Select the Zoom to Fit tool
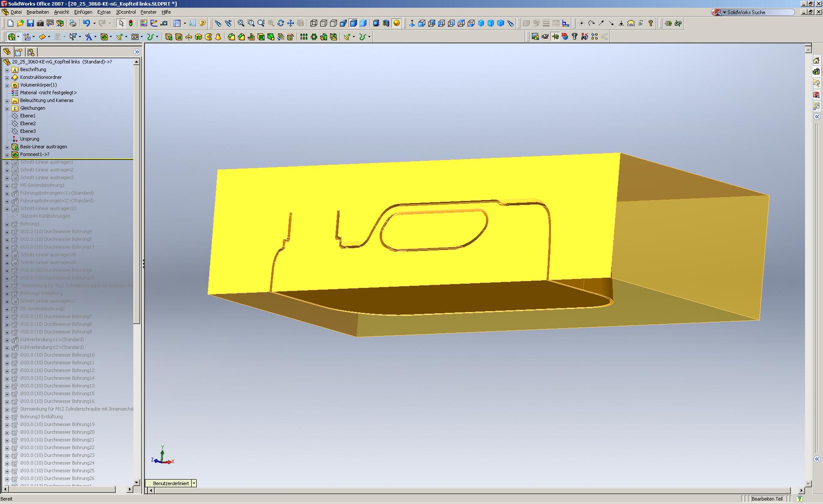The height and width of the screenshot is (504, 823). click(241, 23)
